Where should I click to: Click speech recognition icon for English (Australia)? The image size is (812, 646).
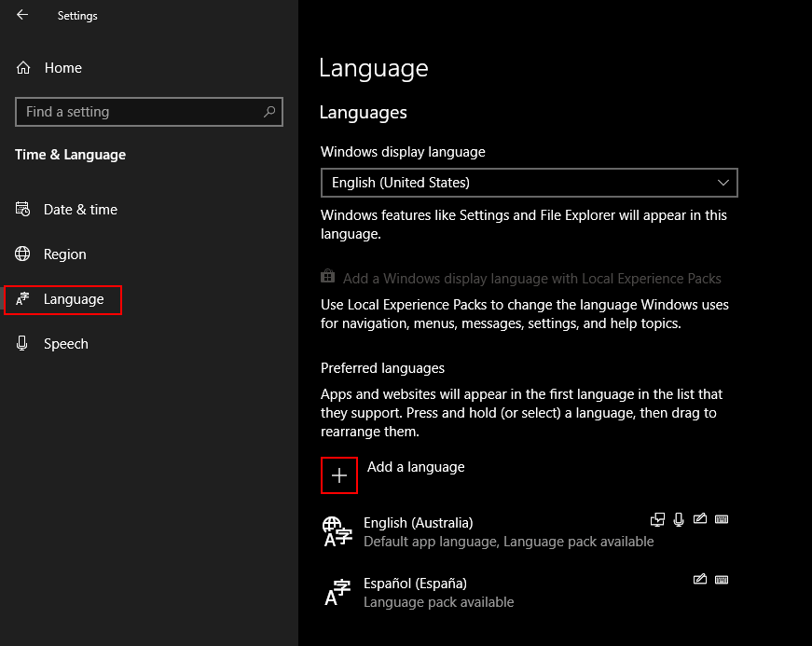coord(679,519)
